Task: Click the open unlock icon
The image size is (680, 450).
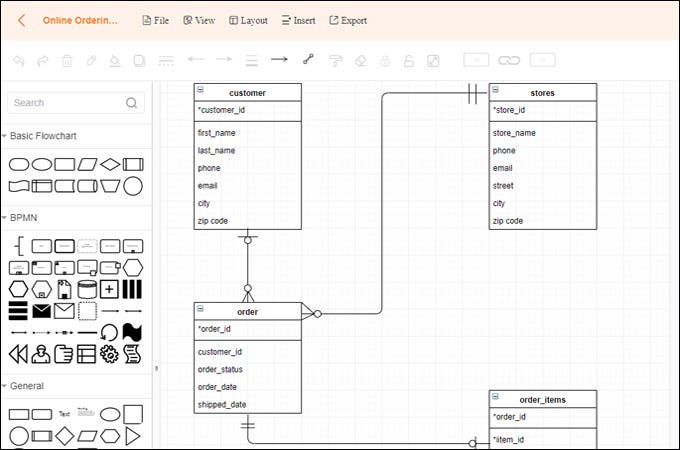Action: [x=409, y=61]
